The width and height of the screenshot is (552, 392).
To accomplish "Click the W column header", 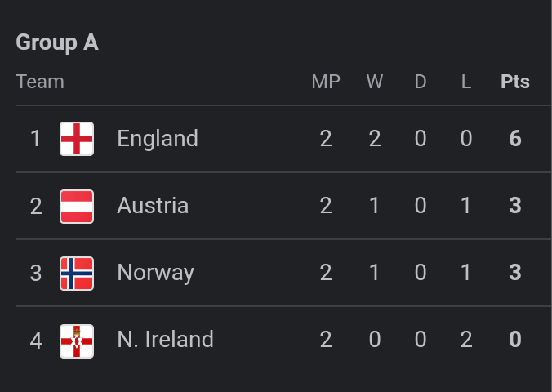I will click(x=375, y=82).
